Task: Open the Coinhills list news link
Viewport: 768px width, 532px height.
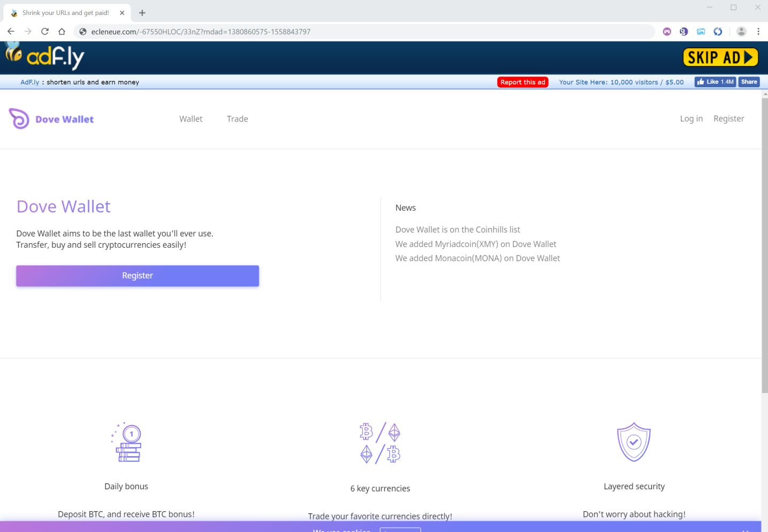Action: (x=457, y=229)
